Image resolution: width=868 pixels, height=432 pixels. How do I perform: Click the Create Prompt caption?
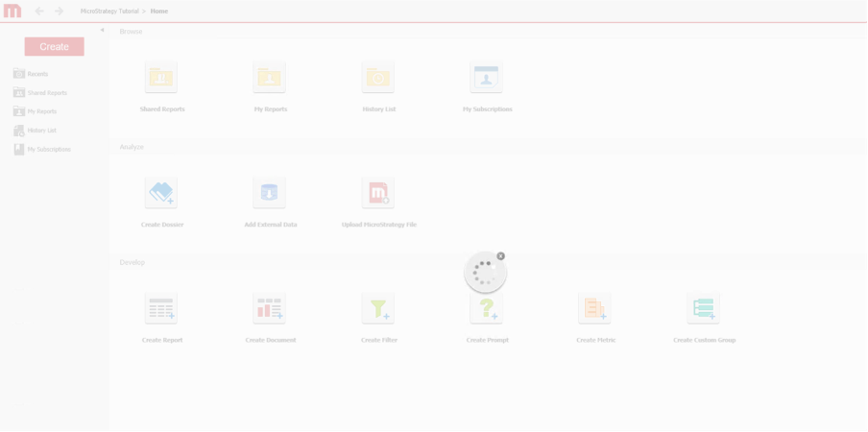488,340
